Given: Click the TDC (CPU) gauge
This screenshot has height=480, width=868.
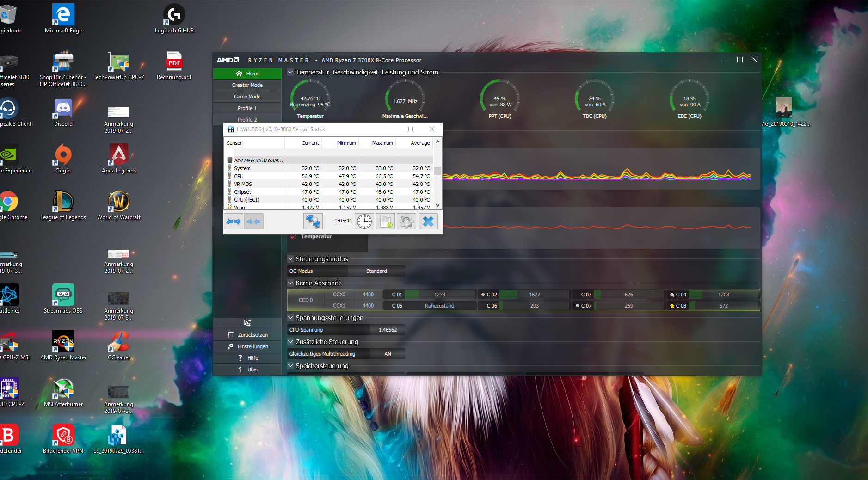Looking at the screenshot, I should [x=595, y=99].
